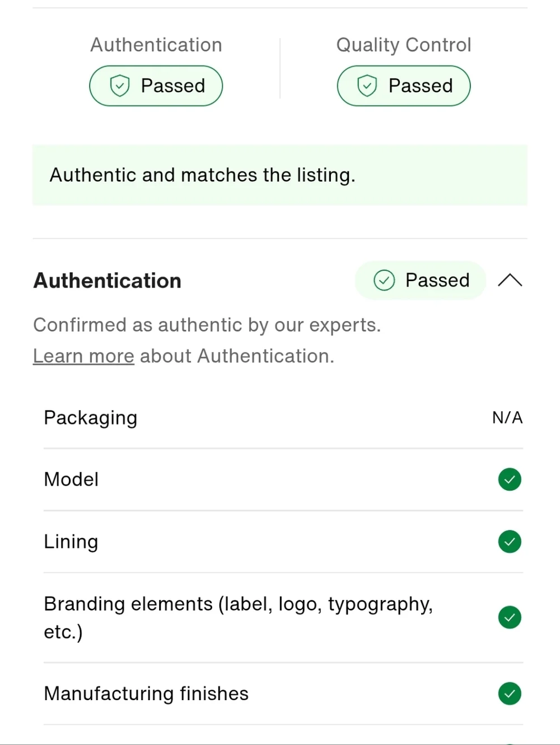Click the Authentication column title at top
The height and width of the screenshot is (745, 560).
[156, 45]
